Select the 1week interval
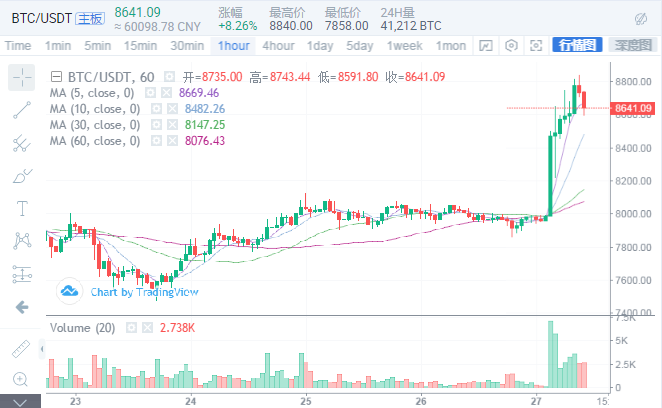Image resolution: width=662 pixels, height=408 pixels. click(x=404, y=46)
